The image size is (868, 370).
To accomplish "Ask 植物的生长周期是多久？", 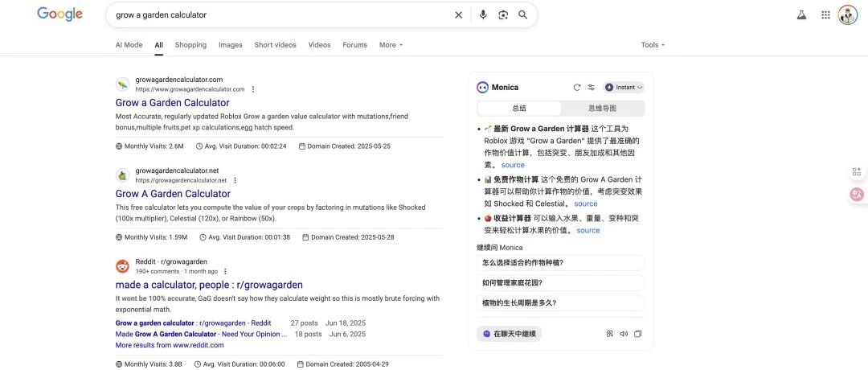I will (x=560, y=303).
